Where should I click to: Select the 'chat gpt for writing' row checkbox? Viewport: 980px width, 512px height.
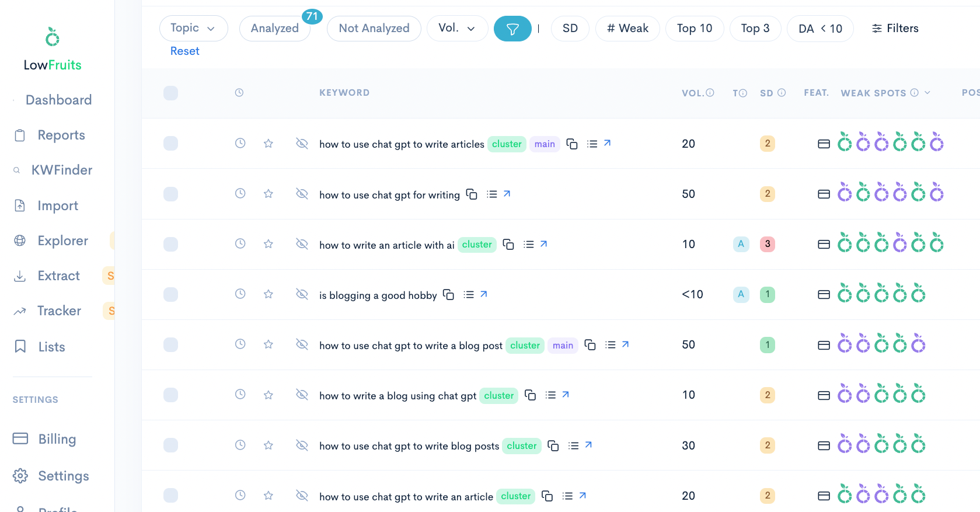tap(170, 194)
